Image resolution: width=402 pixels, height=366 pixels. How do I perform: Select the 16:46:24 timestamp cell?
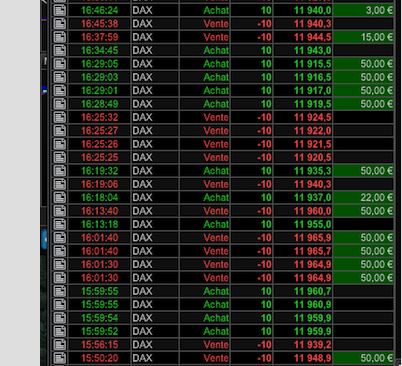(x=99, y=10)
